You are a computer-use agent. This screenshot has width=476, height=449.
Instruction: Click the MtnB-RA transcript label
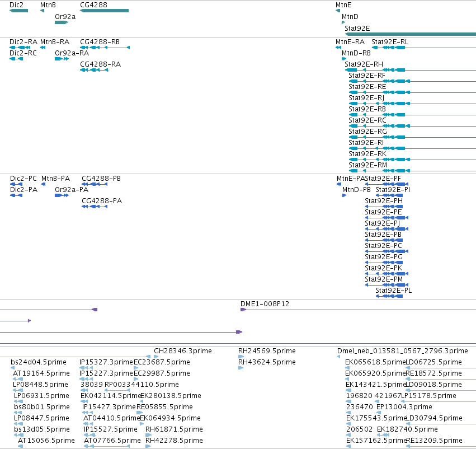(55, 41)
